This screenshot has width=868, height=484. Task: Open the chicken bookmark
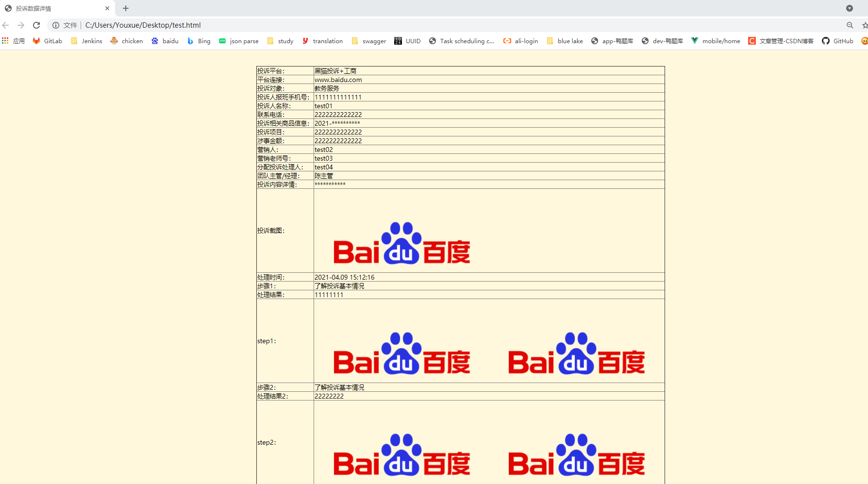point(127,41)
